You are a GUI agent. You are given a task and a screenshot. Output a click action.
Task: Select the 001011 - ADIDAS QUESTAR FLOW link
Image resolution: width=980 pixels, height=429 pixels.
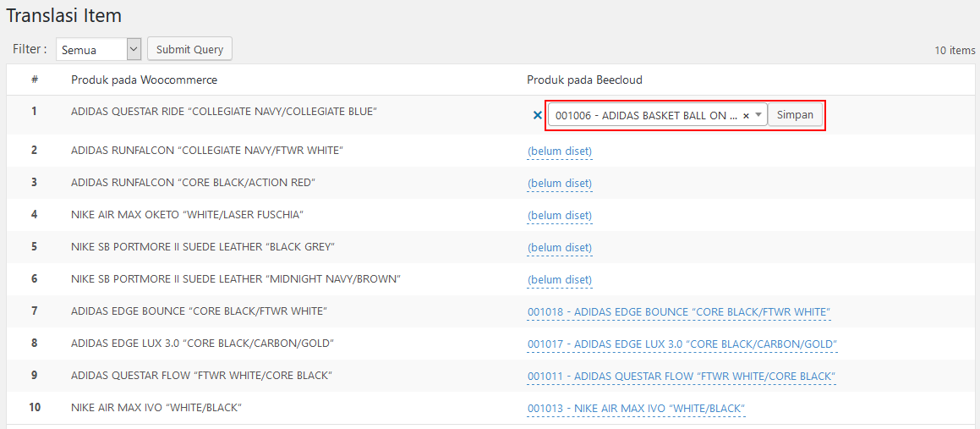click(681, 377)
